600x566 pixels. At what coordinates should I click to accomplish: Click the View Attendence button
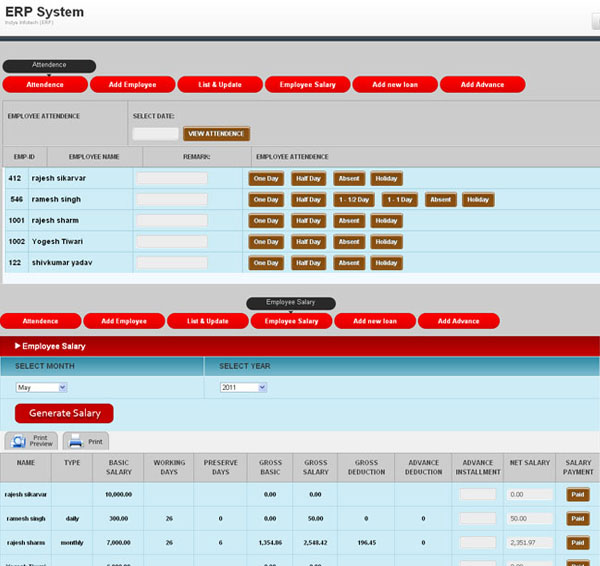217,134
